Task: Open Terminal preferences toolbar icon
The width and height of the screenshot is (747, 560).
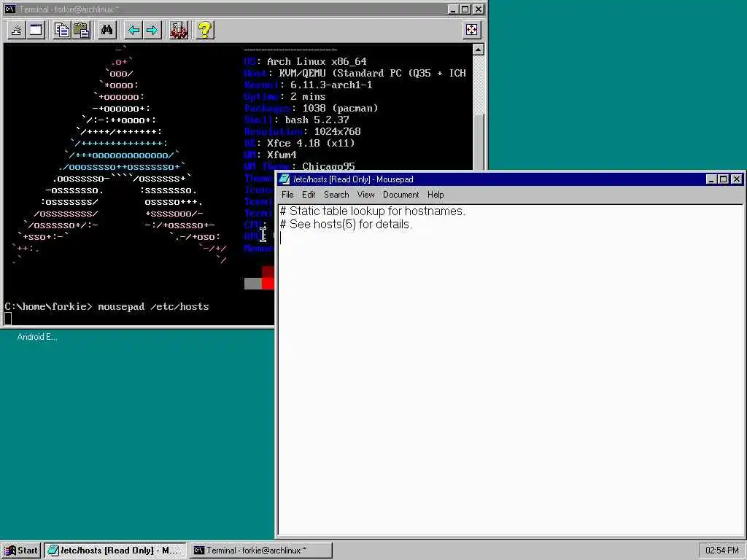Action: point(179,30)
